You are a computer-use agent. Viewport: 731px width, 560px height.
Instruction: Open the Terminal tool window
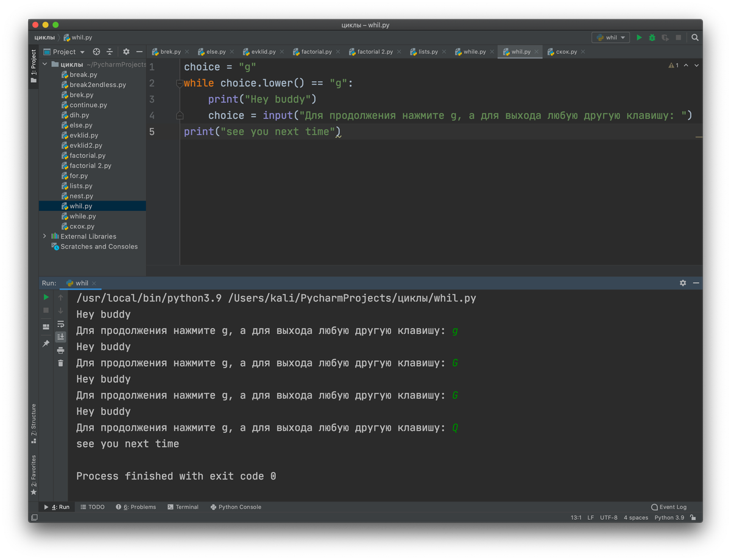tap(183, 507)
